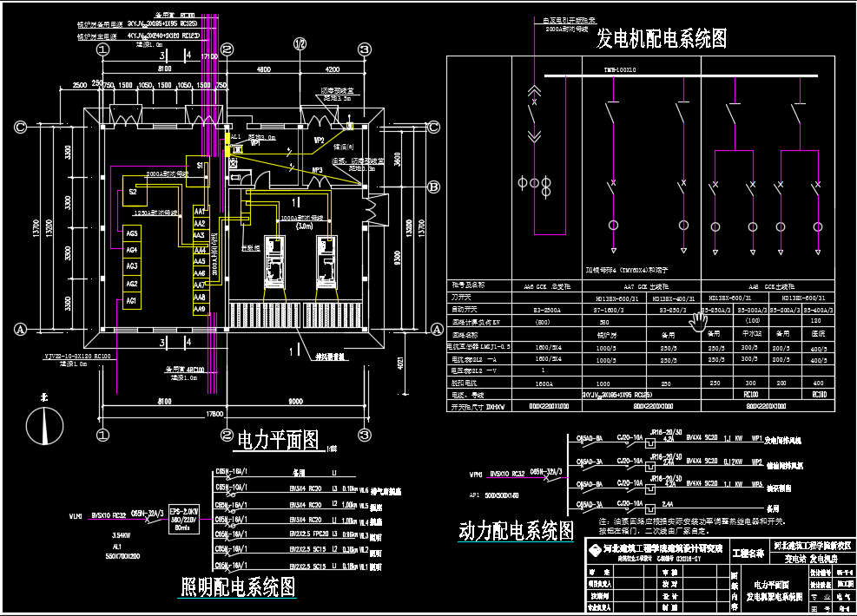Click the S5-300A/3 table cell
The width and height of the screenshot is (857, 616).
pyautogui.click(x=753, y=311)
